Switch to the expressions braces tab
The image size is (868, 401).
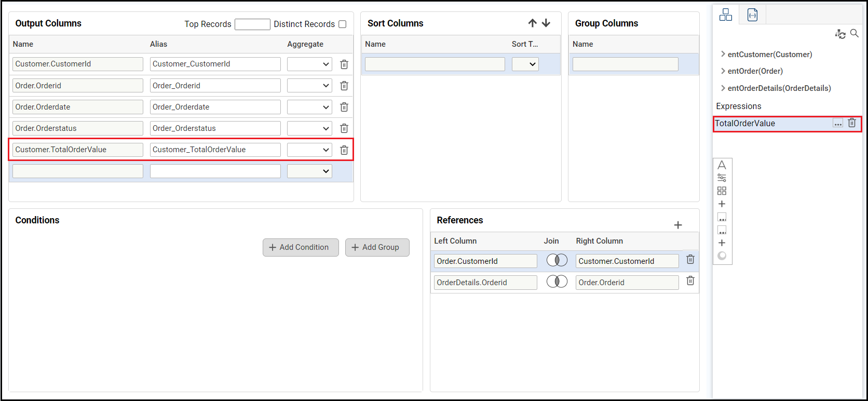point(752,15)
